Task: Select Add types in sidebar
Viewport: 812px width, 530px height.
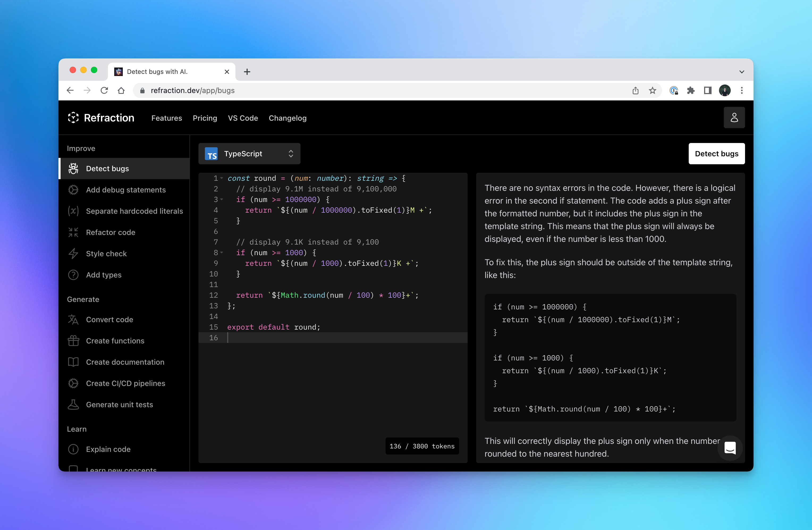Action: pyautogui.click(x=124, y=275)
